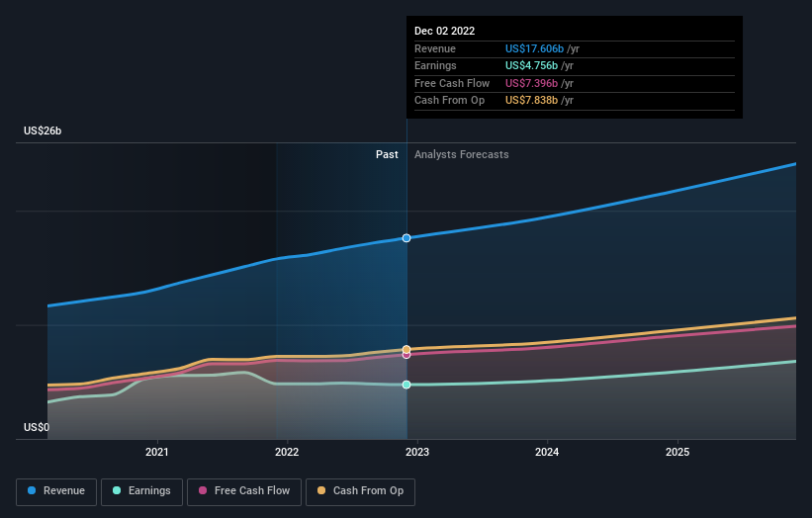Click the 2024 x-axis label
812x518 pixels.
[x=547, y=452]
